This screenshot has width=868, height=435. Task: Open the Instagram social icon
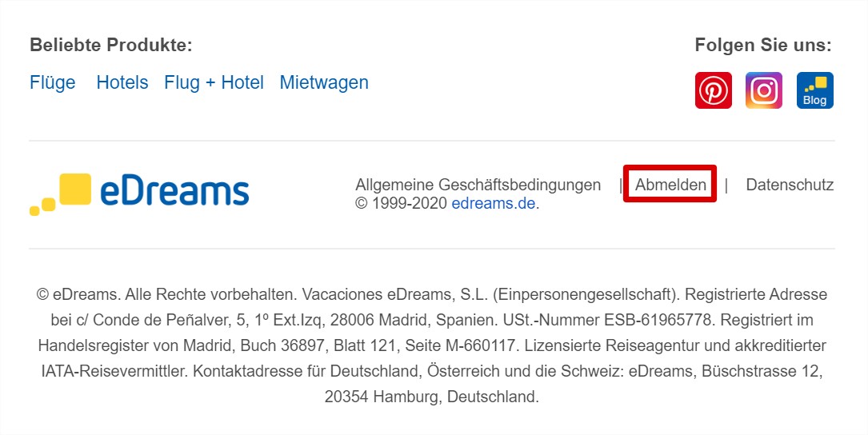pos(764,90)
